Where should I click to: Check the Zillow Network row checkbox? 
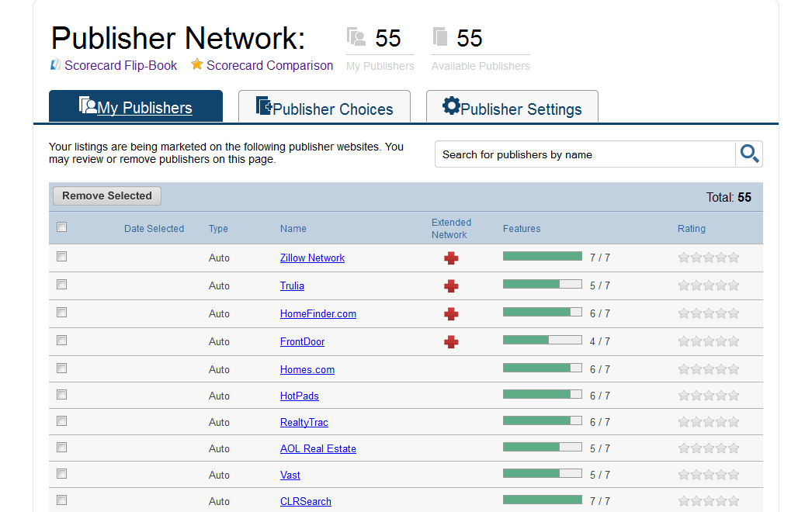pyautogui.click(x=61, y=256)
